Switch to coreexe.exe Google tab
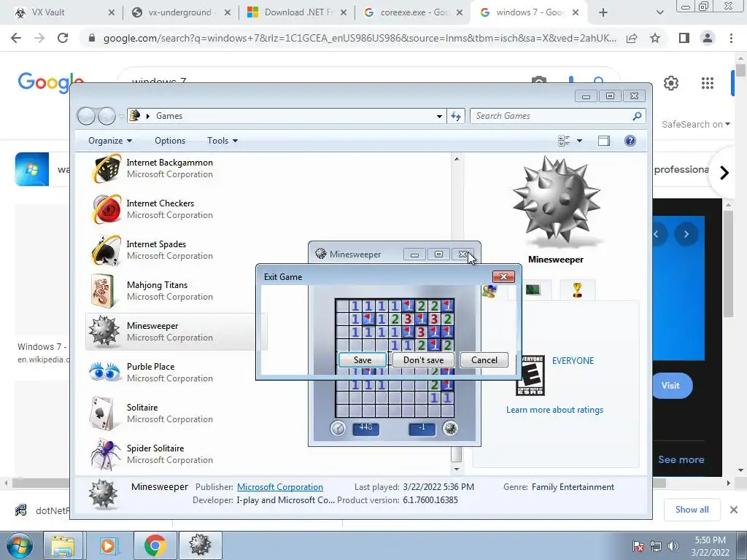Viewport: 747px width, 560px height. click(x=414, y=12)
